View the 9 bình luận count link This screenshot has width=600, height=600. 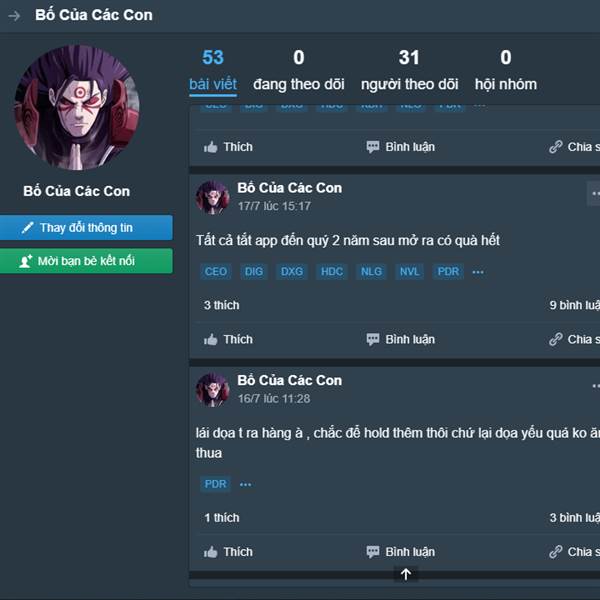(x=574, y=305)
